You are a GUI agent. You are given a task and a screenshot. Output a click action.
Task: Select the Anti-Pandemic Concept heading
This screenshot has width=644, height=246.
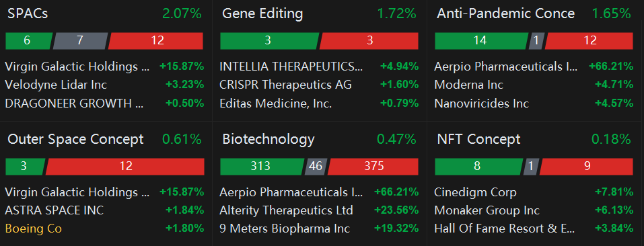(x=505, y=13)
